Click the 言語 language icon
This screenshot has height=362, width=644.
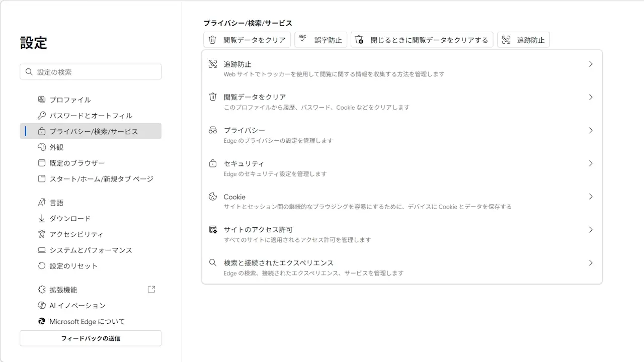[42, 203]
